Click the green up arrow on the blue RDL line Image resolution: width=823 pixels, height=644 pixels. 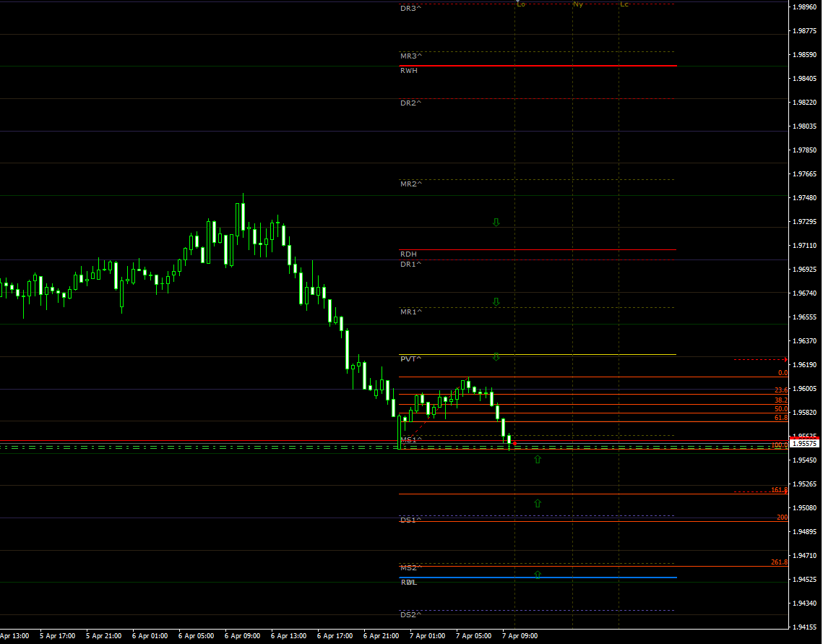538,575
